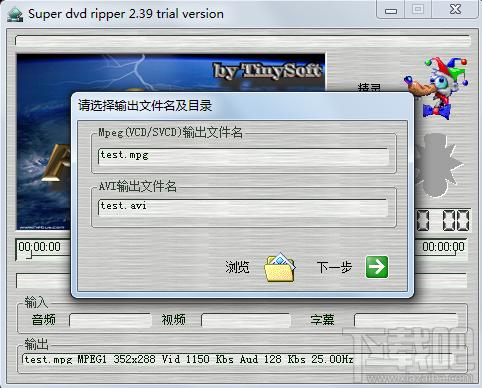Maximize the Super dvd ripper window
Viewport: 482px width, 388px height.
coord(418,9)
